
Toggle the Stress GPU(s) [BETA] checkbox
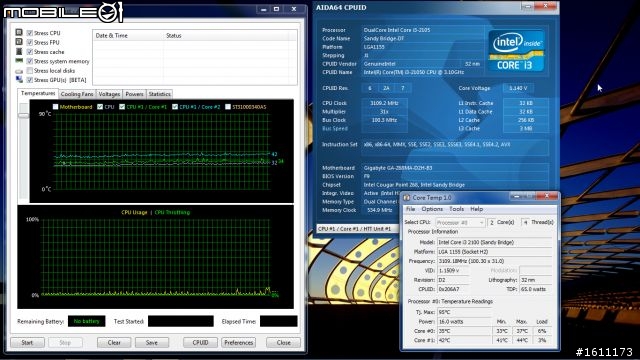pos(29,80)
